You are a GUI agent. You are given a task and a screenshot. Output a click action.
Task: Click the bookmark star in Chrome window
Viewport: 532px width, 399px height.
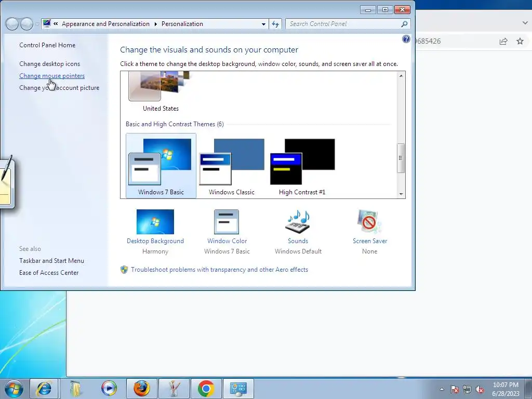[x=520, y=42]
